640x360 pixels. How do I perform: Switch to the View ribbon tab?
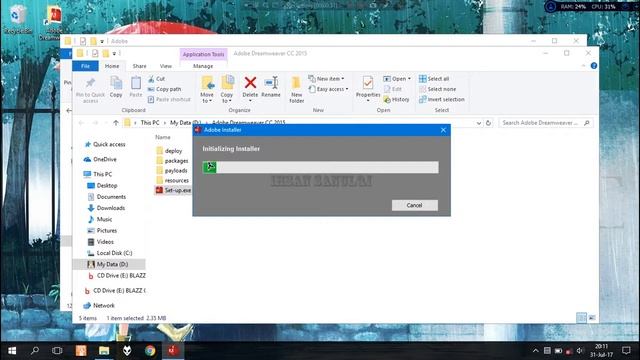click(166, 66)
